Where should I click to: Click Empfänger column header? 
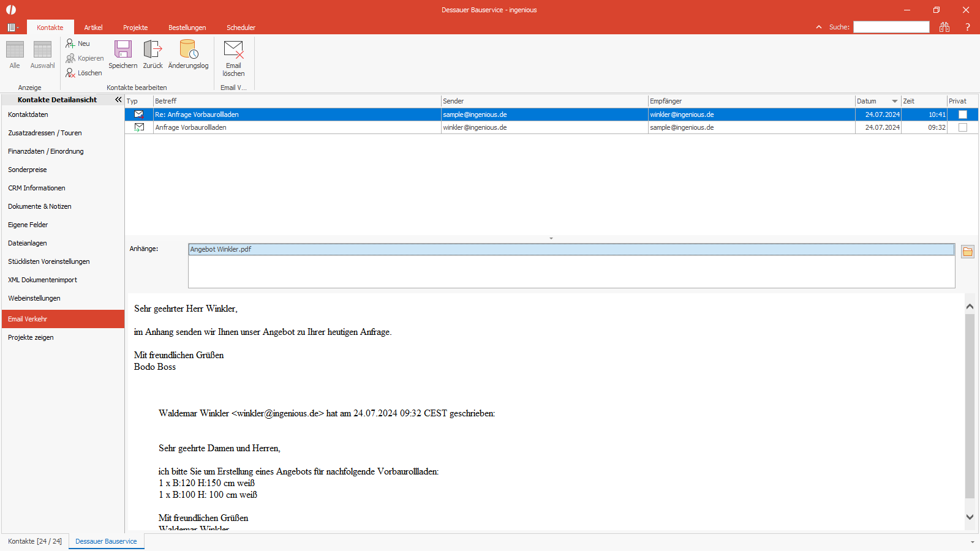pos(752,101)
